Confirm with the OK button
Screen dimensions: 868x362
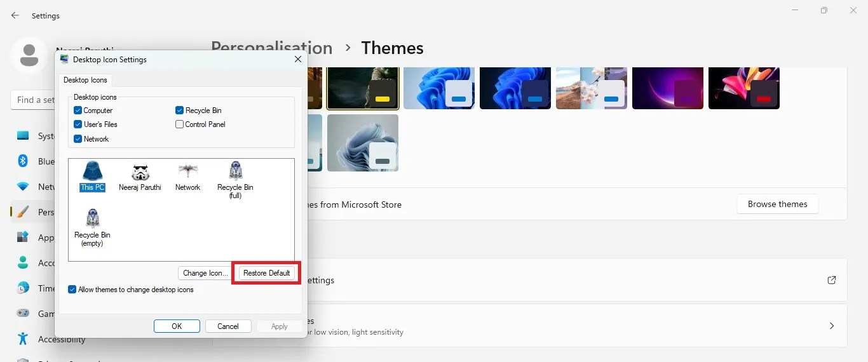[x=177, y=326]
